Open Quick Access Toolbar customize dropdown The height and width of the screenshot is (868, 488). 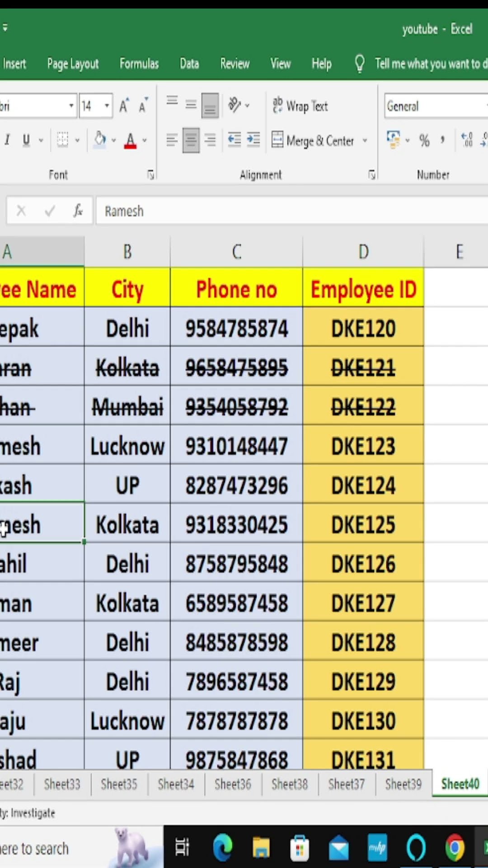tap(5, 28)
